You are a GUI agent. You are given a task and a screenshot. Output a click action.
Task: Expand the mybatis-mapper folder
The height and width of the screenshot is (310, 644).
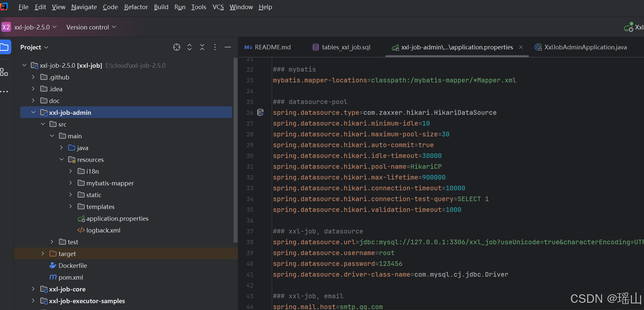coord(71,183)
